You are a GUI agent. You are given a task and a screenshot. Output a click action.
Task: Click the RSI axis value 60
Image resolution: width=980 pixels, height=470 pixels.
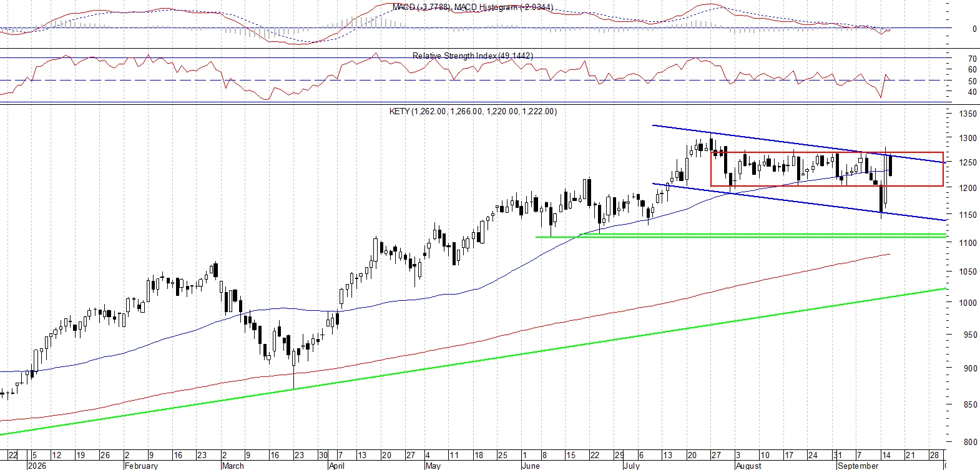[973, 70]
